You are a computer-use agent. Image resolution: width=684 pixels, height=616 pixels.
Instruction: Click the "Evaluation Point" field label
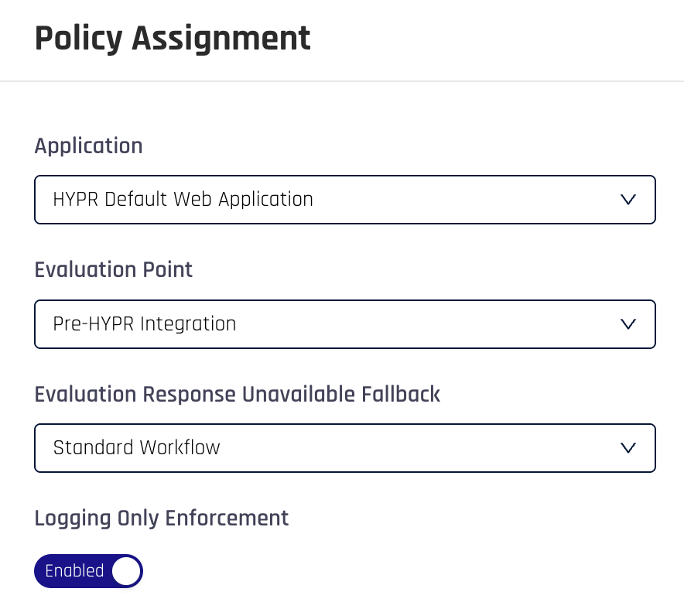(114, 270)
